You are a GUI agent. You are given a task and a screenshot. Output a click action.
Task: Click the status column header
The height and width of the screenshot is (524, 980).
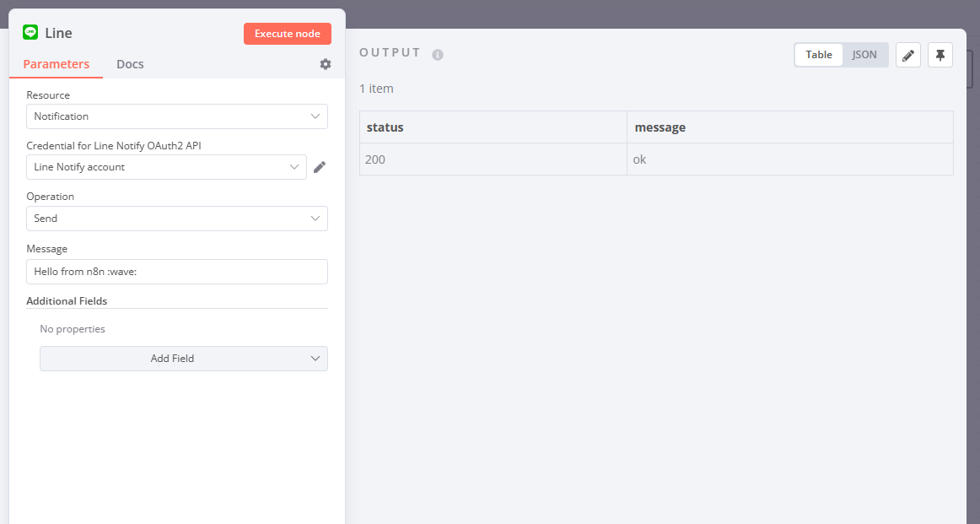tap(493, 127)
